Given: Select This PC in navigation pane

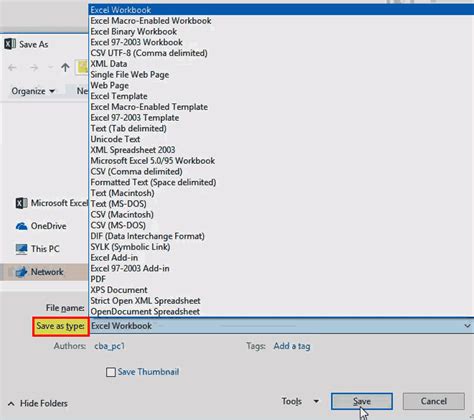Looking at the screenshot, I should (x=38, y=249).
